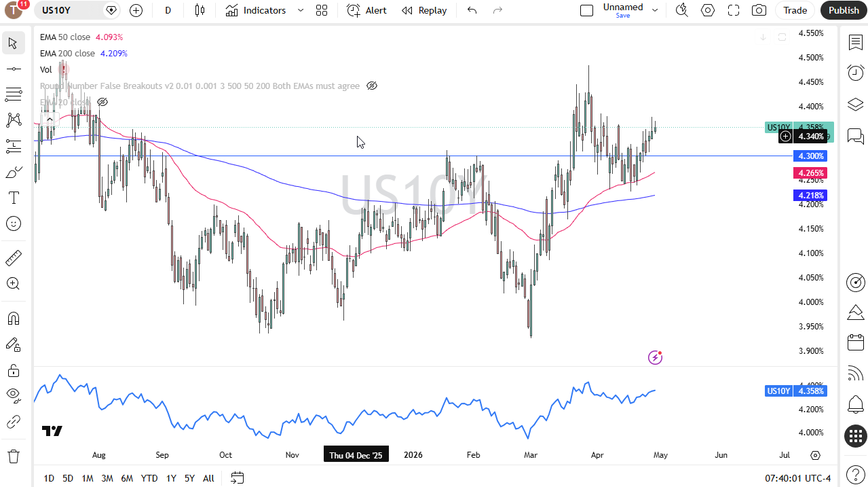868x487 pixels.
Task: Open the drawing link tool
Action: (x=13, y=422)
